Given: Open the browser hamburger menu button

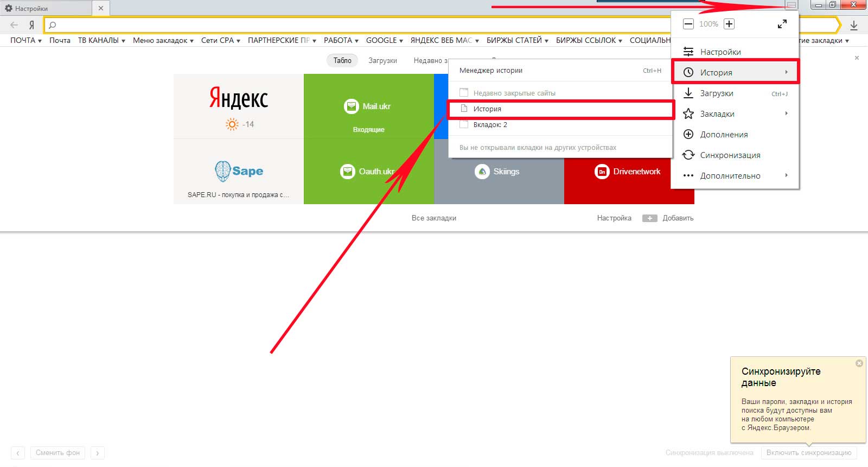Looking at the screenshot, I should coord(791,5).
